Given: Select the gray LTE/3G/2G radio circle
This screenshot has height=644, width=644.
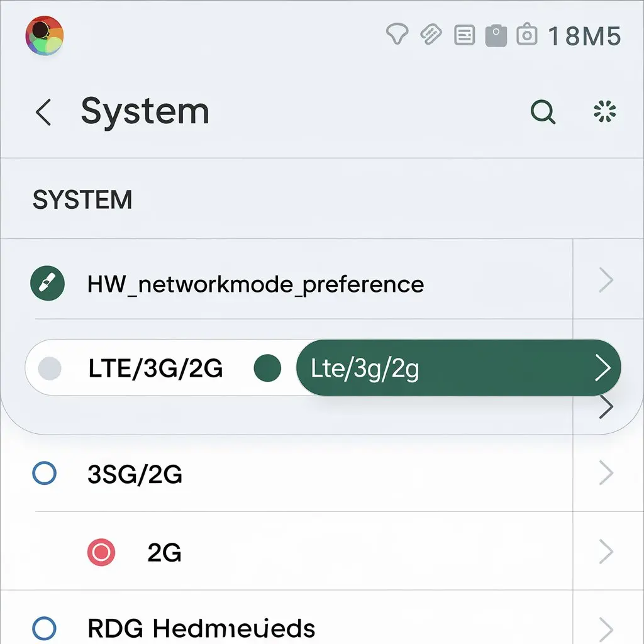Looking at the screenshot, I should click(50, 368).
